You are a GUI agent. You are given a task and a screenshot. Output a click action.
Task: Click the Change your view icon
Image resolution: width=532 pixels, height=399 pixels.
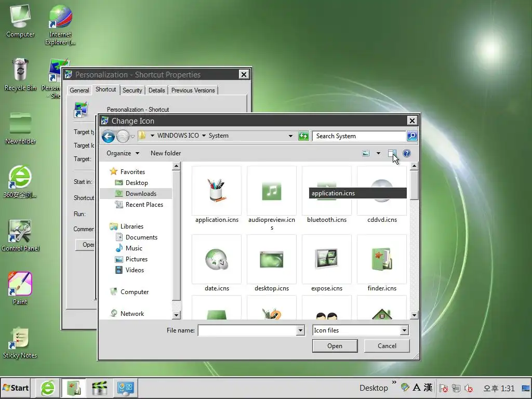tap(366, 153)
